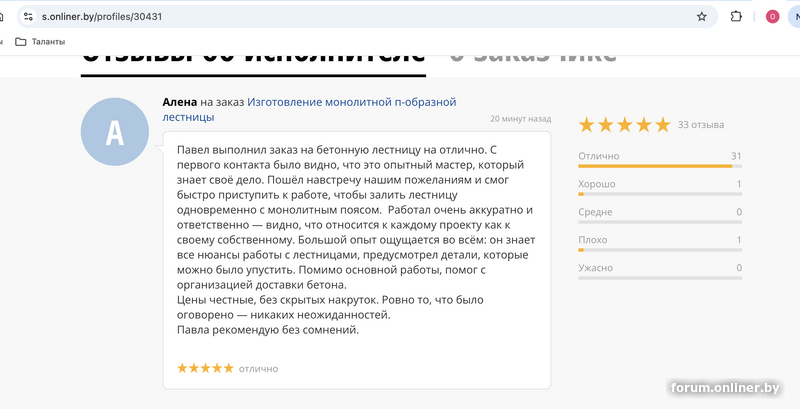Switch to the reviews about the performer tab
800x409 pixels.
253,58
